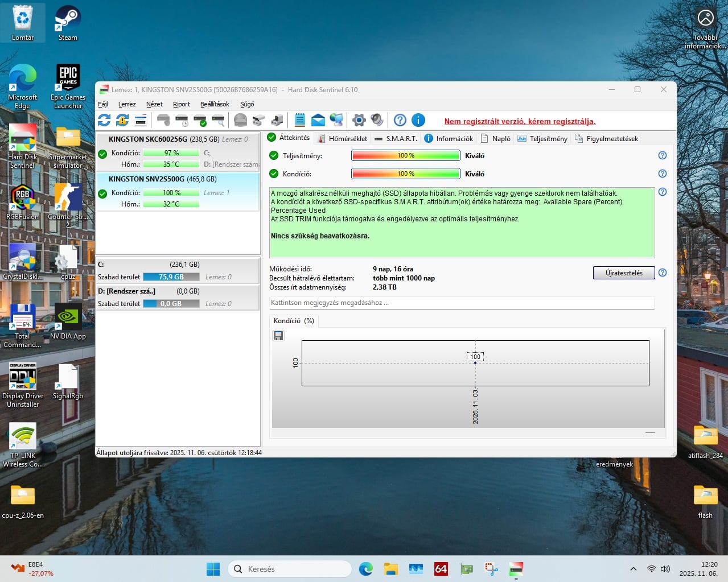728x582 pixels.
Task: Click the red 64 taskbar app icon
Action: (x=441, y=568)
